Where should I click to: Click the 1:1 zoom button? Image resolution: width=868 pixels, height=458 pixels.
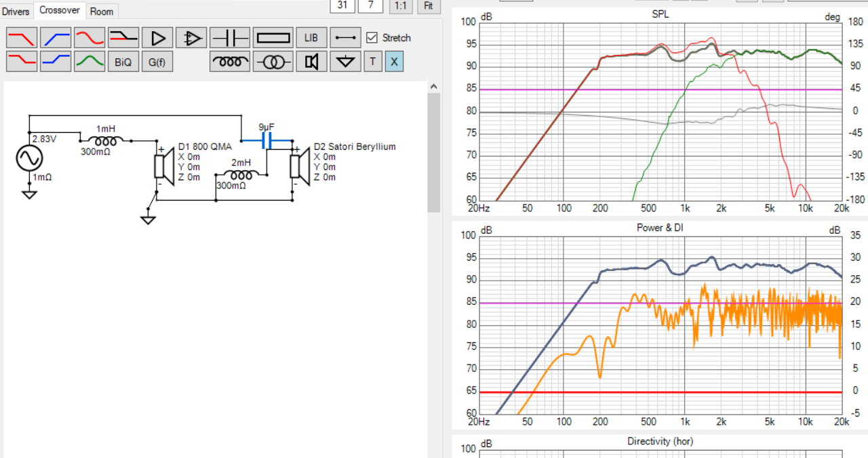pyautogui.click(x=401, y=5)
